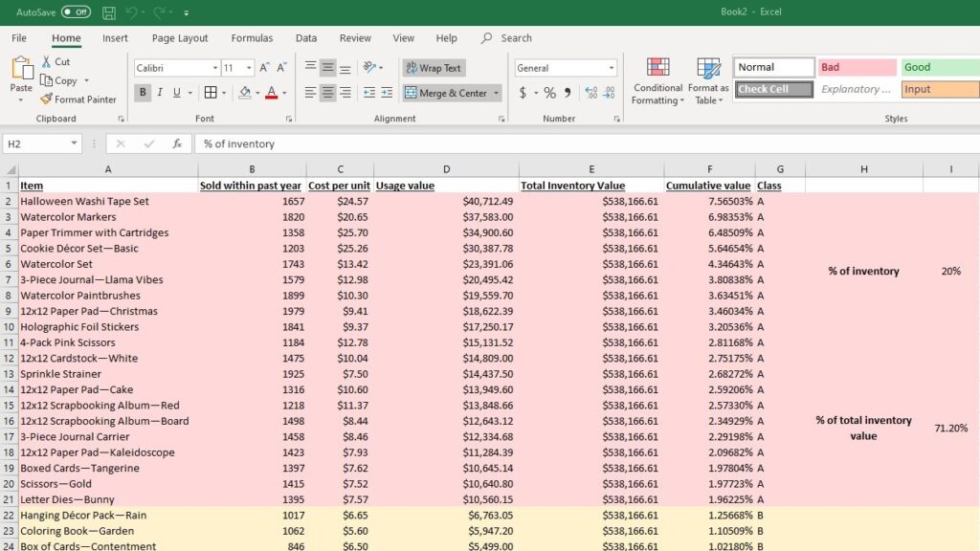
Task: Open the Page Layout tab
Action: coord(179,38)
